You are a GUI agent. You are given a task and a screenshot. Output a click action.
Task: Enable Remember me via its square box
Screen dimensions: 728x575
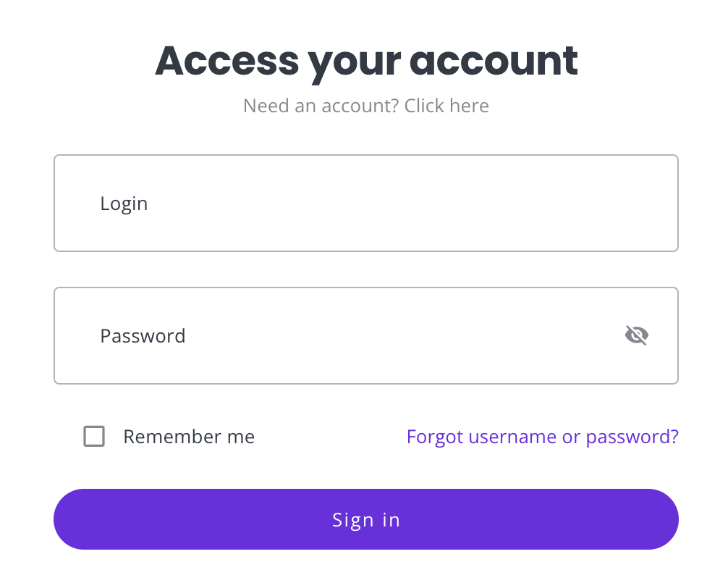94,436
